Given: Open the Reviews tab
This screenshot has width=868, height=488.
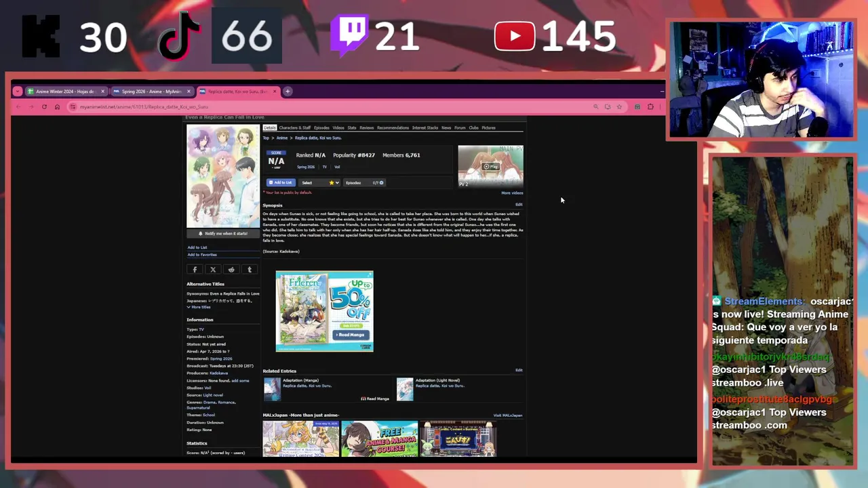Looking at the screenshot, I should 367,127.
